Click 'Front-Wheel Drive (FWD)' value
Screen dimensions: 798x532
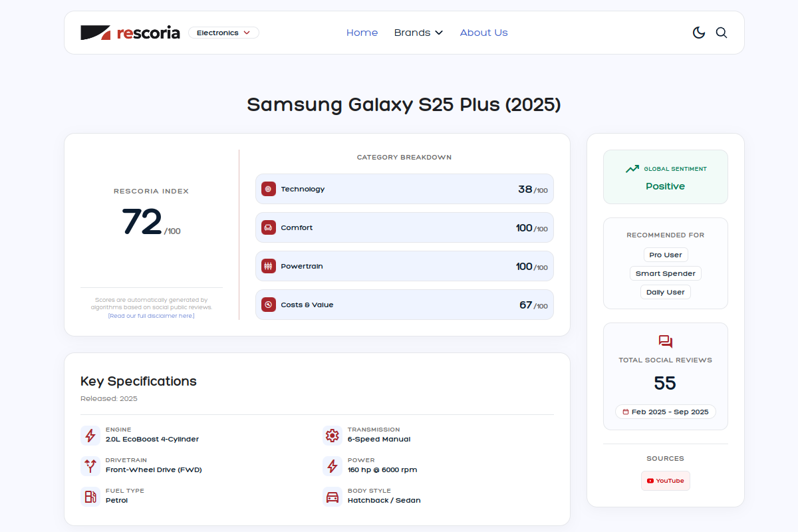click(x=154, y=470)
